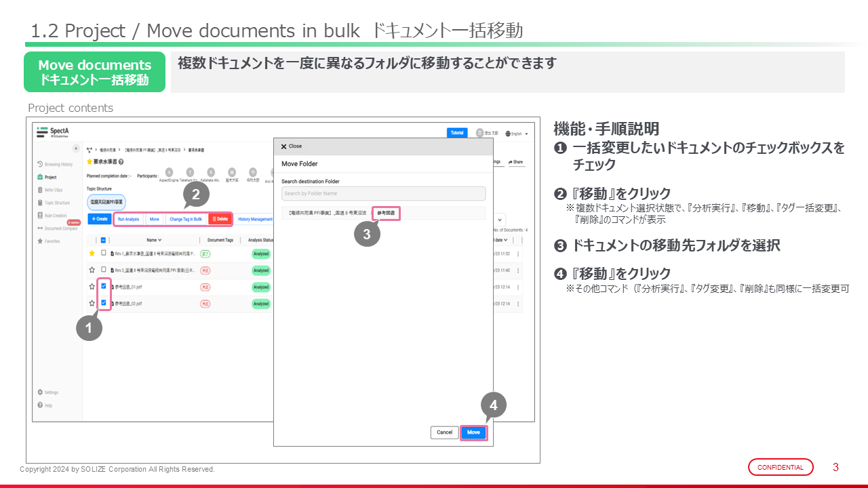This screenshot has height=488, width=868.
Task: Open Favorites with the star sidebar icon
Action: [x=41, y=241]
